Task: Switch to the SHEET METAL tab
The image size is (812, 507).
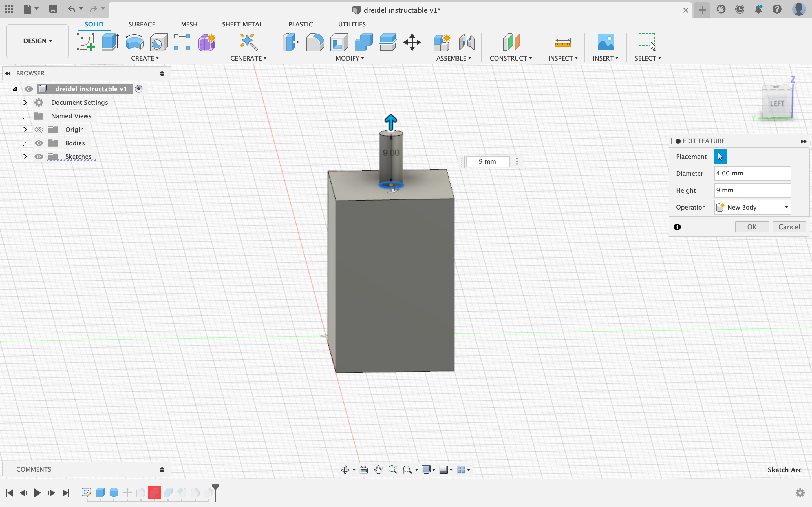Action: (242, 24)
